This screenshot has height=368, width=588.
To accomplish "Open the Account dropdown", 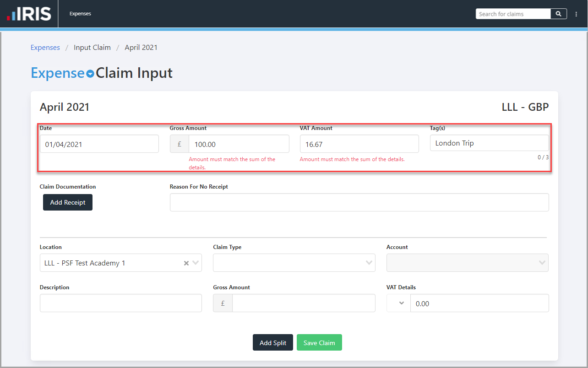I will [468, 263].
